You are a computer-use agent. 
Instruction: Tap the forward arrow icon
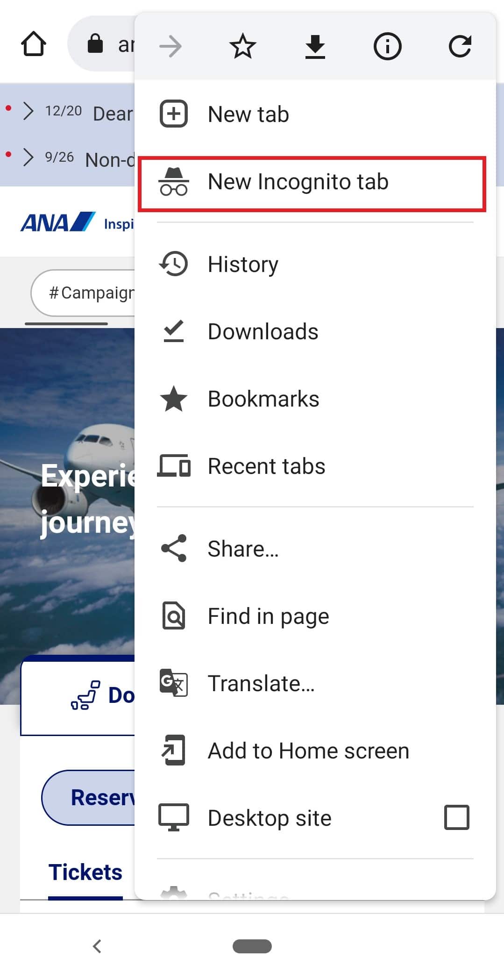click(170, 46)
